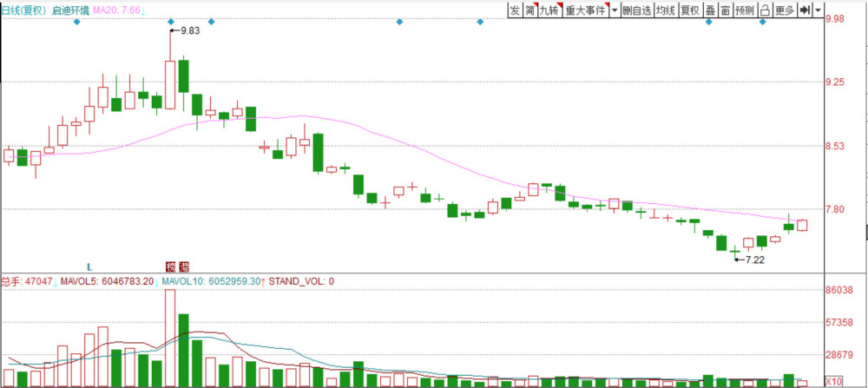Screen dimensions: 868x388
Task: Click the event diamond above the 9.83 candle
Action: pos(171,23)
